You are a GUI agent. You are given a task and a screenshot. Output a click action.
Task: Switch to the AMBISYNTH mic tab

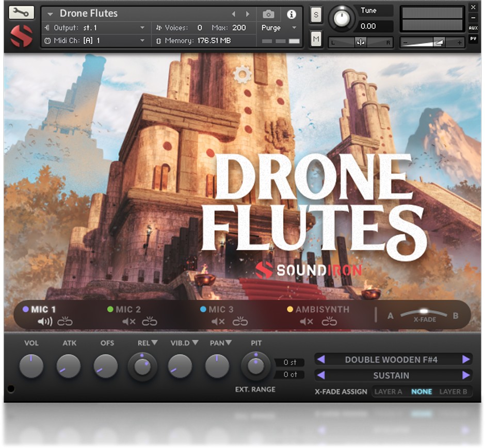pyautogui.click(x=322, y=309)
